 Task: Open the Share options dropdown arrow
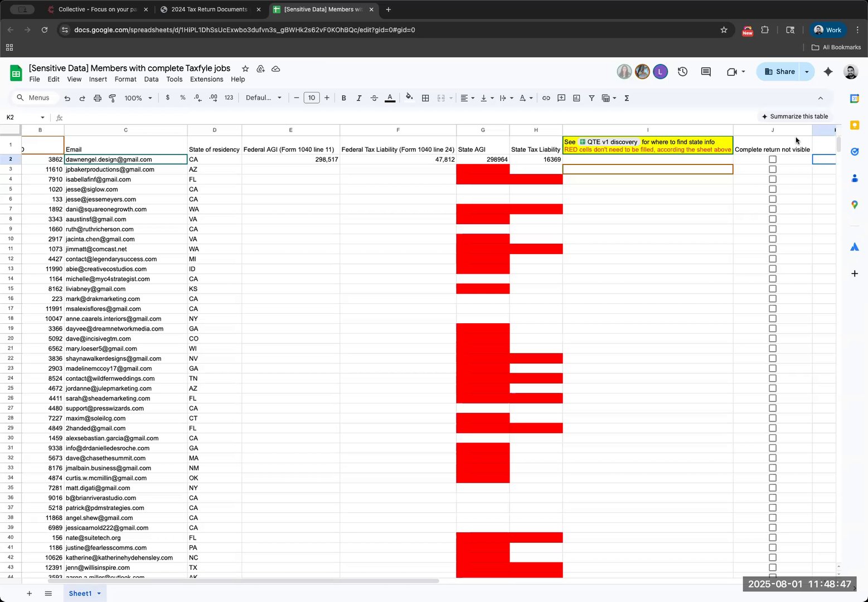pyautogui.click(x=807, y=71)
